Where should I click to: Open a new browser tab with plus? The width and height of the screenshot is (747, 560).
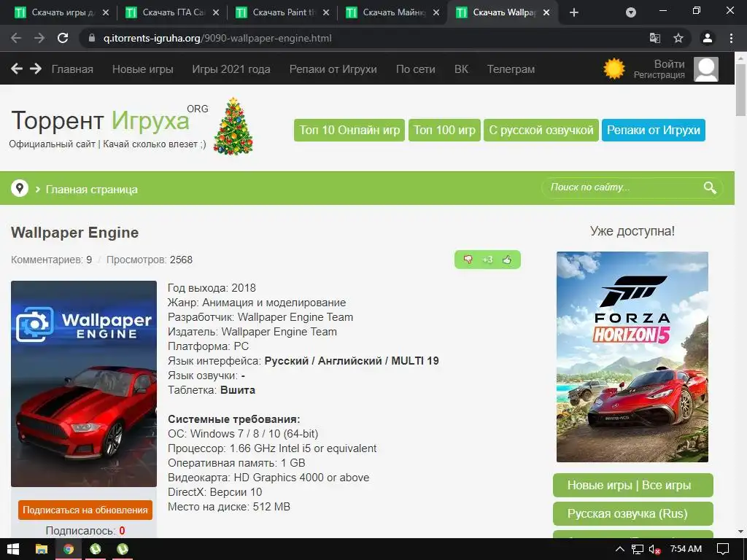(574, 12)
